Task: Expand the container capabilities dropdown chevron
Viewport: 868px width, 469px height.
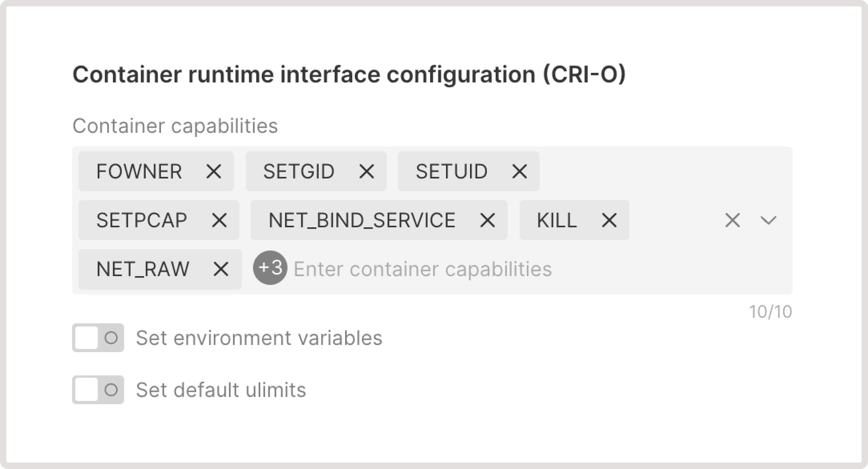Action: tap(768, 220)
